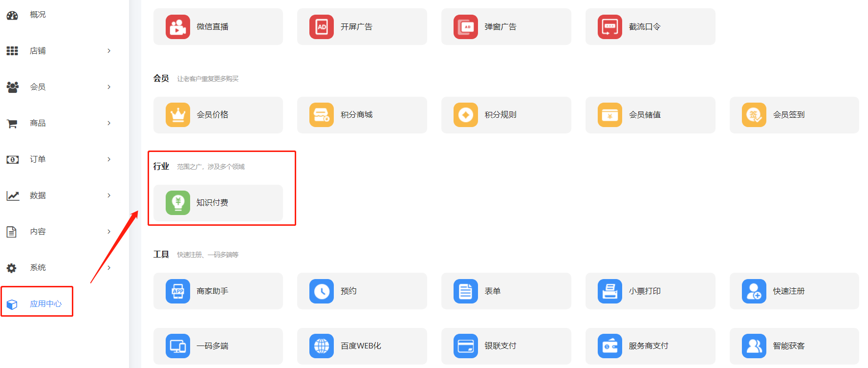Click the 预约 clock icon

tap(321, 291)
